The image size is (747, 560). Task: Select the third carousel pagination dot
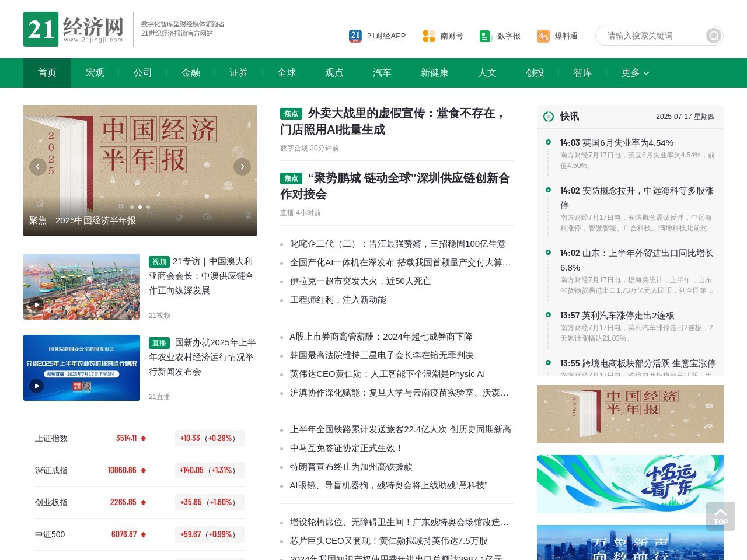pos(140,206)
